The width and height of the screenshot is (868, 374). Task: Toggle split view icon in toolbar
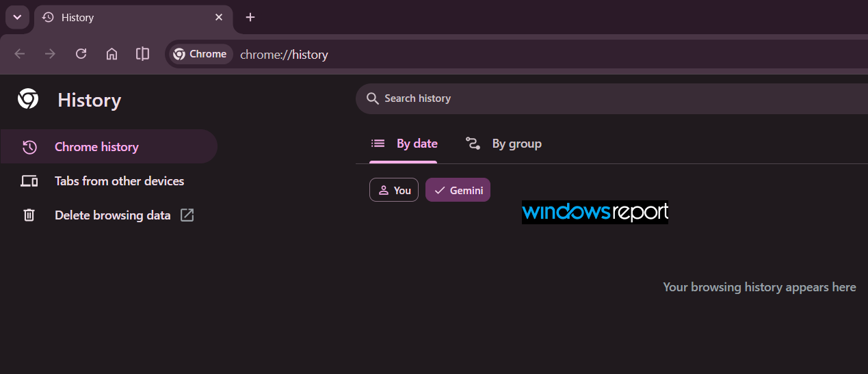pos(142,54)
